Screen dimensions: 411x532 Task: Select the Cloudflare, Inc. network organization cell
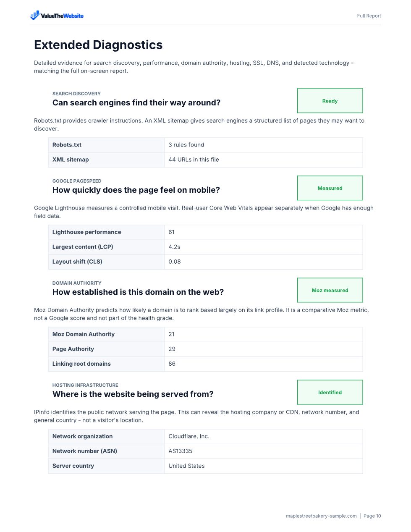pos(264,436)
